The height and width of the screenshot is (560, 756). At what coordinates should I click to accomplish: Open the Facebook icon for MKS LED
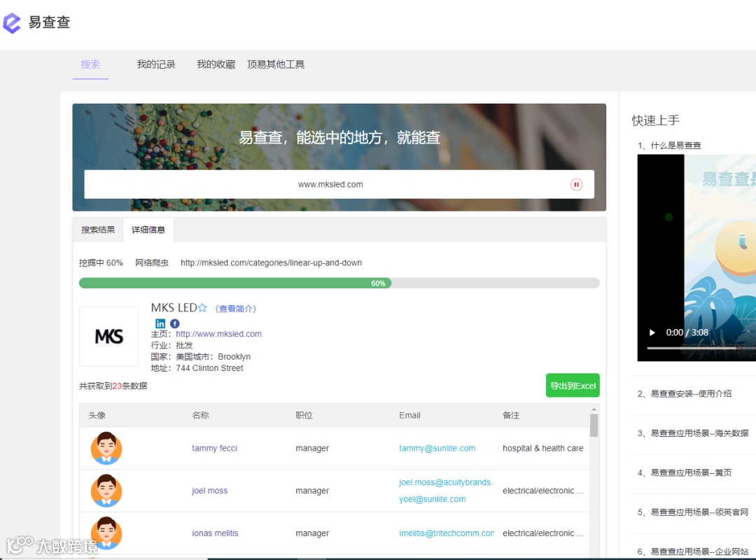point(175,323)
